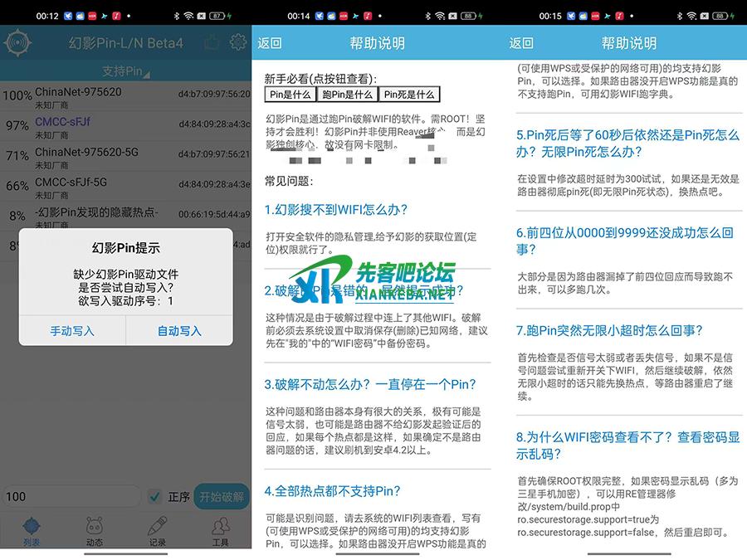Open the 记录 pencil icon tab
Image resolution: width=747 pixels, height=560 pixels.
pos(157,531)
